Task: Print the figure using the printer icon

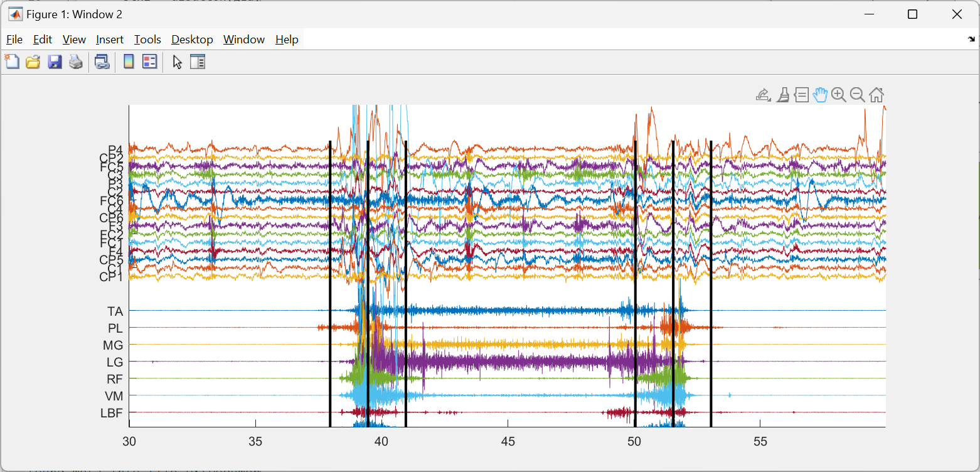Action: (76, 62)
